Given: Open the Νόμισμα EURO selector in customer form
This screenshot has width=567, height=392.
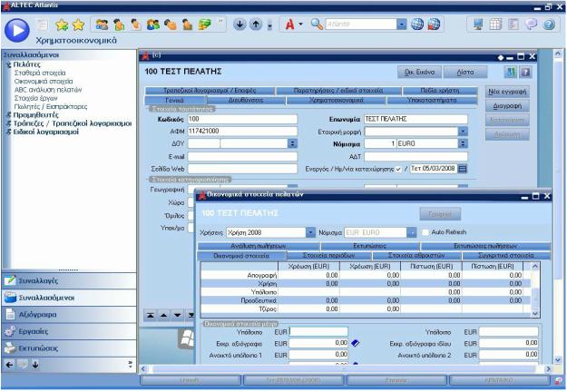Looking at the screenshot, I should pos(463,143).
